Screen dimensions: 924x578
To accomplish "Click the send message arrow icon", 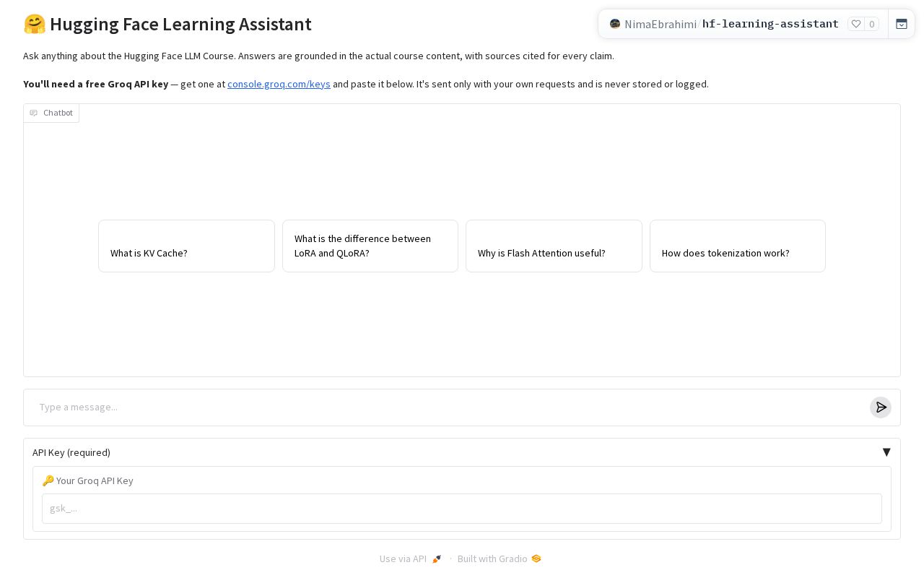I will pyautogui.click(x=881, y=407).
